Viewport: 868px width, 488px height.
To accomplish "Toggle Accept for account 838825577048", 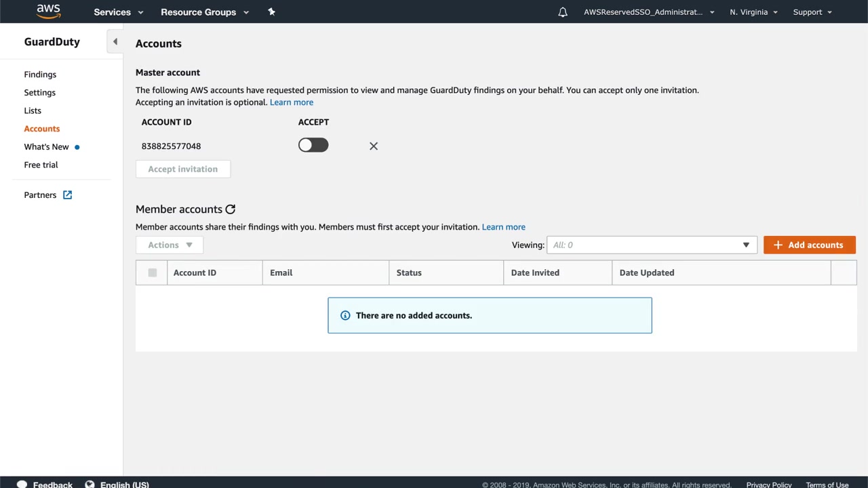I will (313, 145).
